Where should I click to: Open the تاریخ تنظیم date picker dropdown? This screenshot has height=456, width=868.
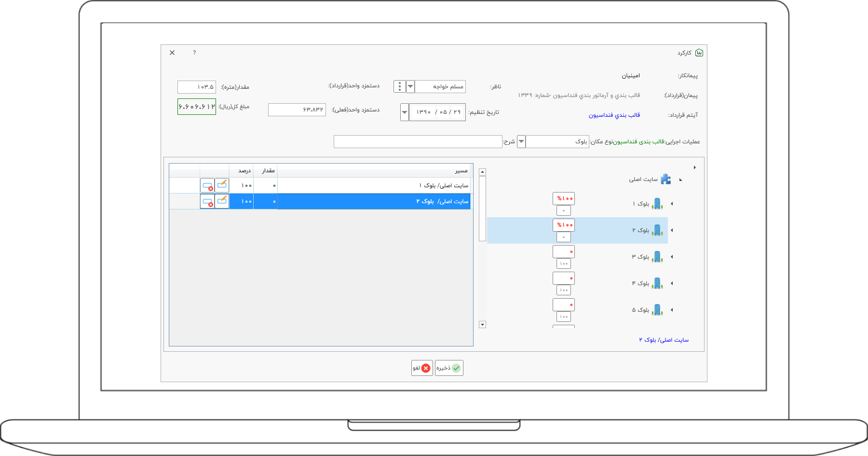(x=405, y=112)
